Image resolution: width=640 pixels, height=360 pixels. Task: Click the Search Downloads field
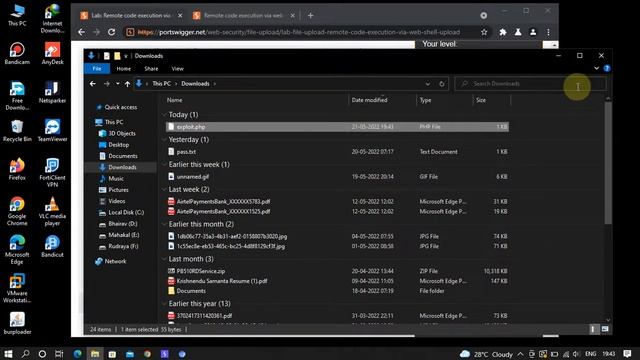(x=530, y=84)
